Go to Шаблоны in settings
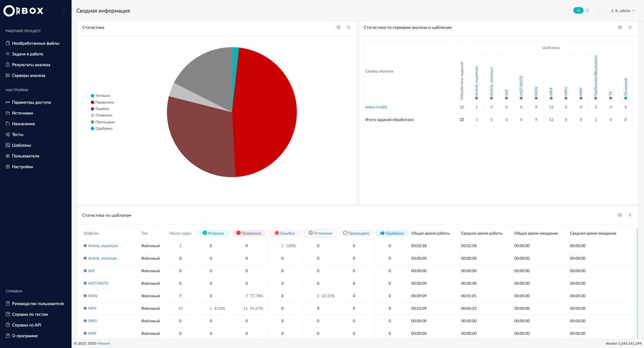 coord(21,145)
